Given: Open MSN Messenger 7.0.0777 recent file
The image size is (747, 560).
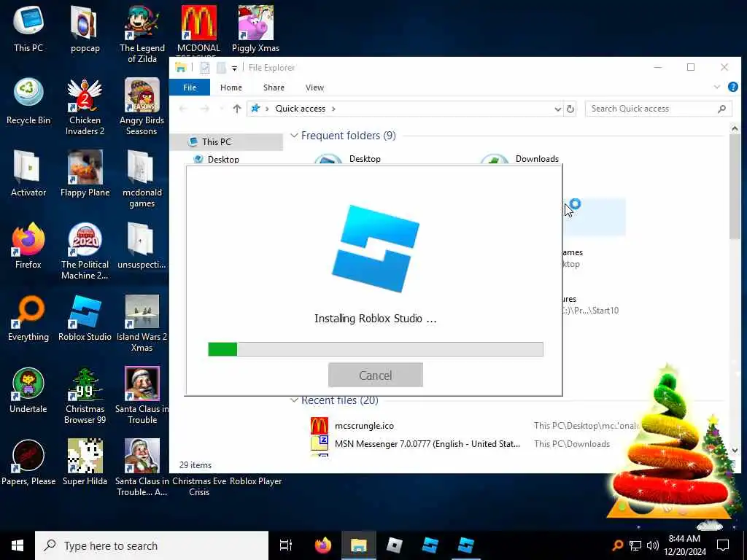Looking at the screenshot, I should (x=427, y=444).
